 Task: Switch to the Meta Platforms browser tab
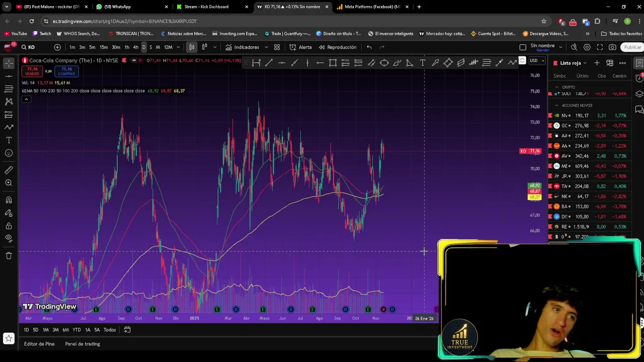click(373, 7)
